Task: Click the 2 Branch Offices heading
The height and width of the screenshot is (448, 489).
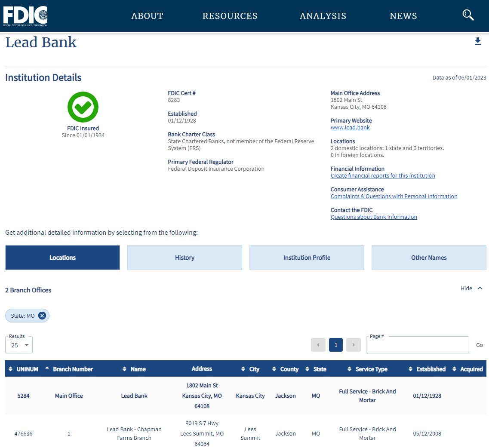Action: (x=28, y=290)
